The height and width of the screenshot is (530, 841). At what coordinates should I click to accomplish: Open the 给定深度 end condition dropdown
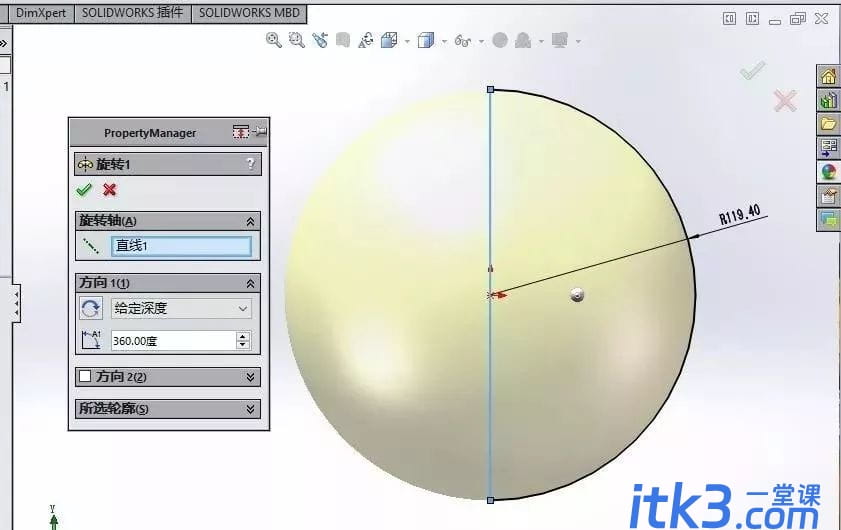181,308
